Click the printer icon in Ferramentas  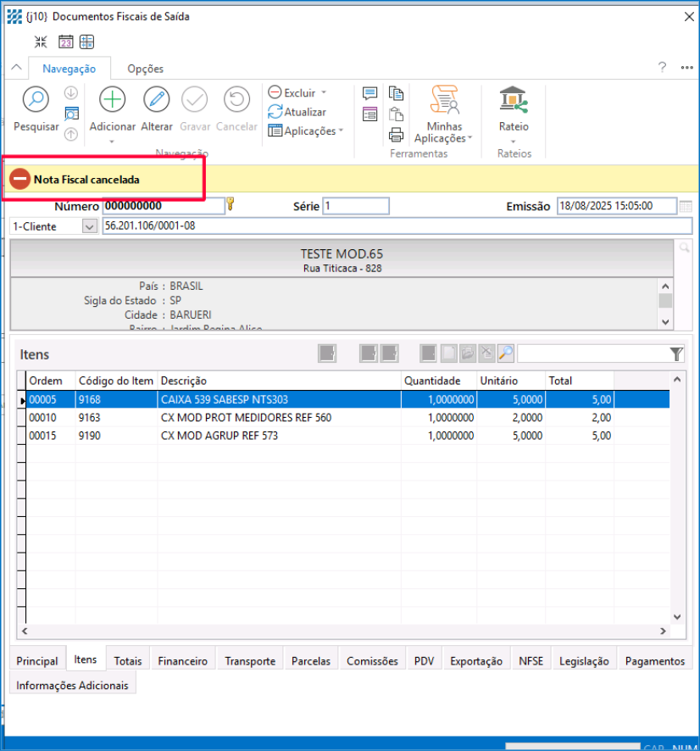396,135
